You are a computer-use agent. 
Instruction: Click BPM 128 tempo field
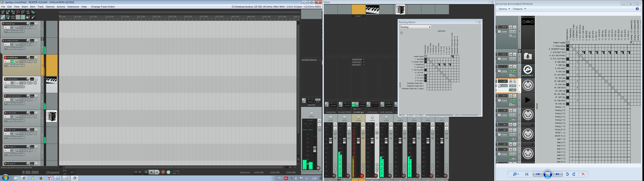[65, 172]
